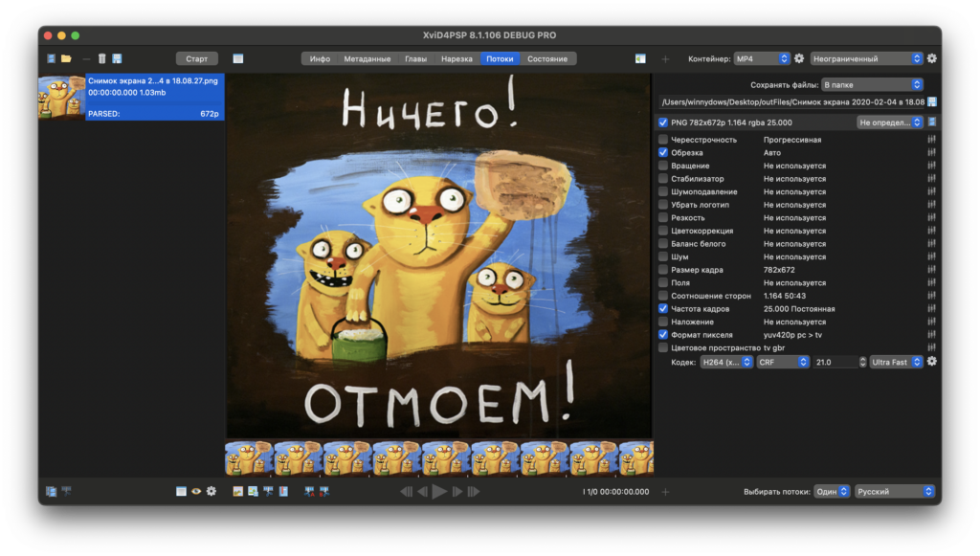Open settings gear next to Неограниченный
Image resolution: width=980 pixels, height=556 pixels.
point(932,58)
